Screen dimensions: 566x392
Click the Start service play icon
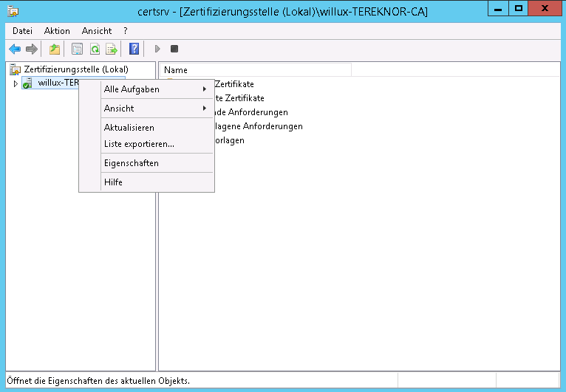tap(157, 49)
